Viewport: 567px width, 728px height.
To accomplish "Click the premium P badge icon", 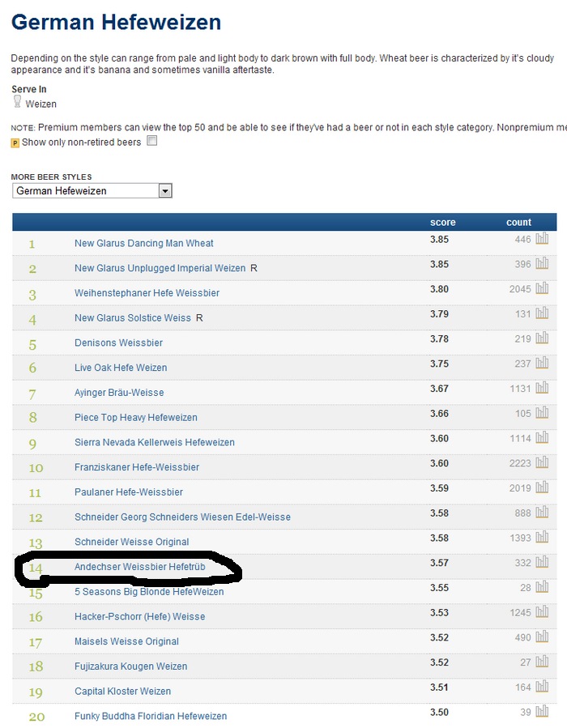I will [15, 143].
